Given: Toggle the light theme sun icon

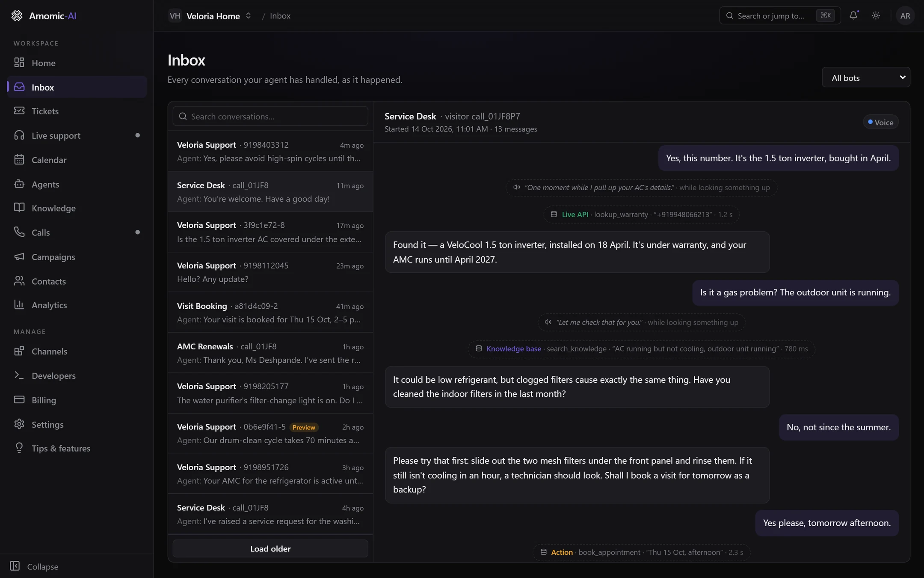Looking at the screenshot, I should (x=876, y=15).
